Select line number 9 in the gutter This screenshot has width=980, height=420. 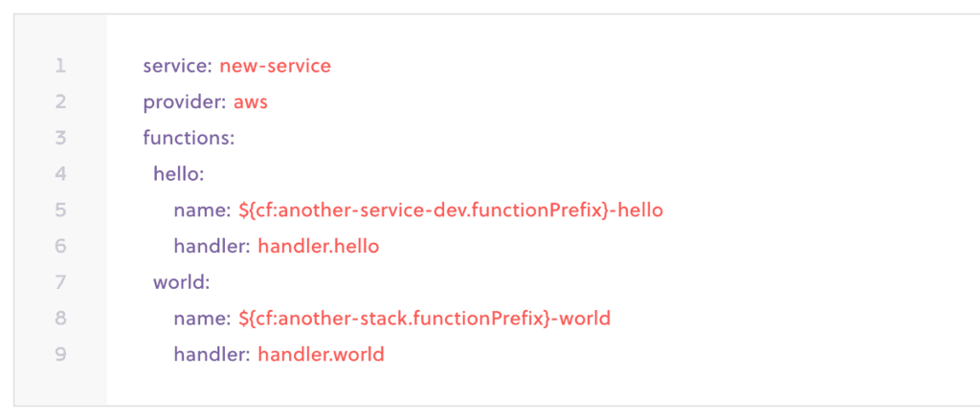coord(60,355)
